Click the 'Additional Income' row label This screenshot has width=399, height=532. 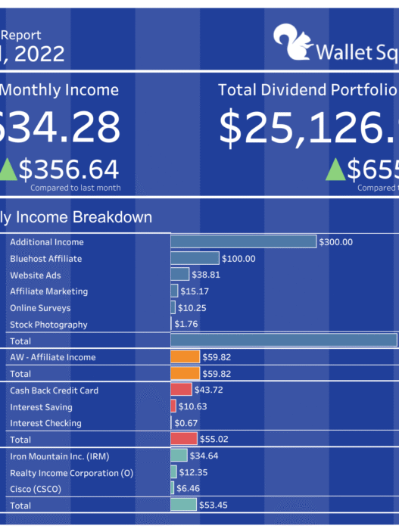point(47,242)
